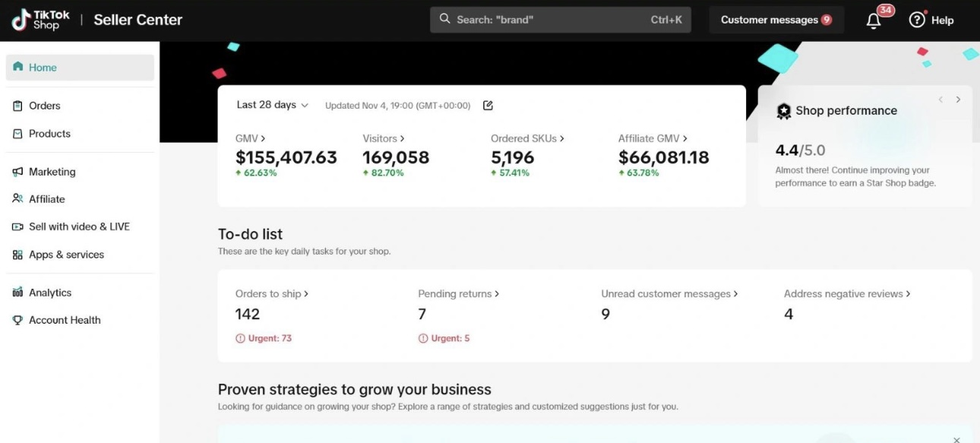Open Customer messages button
The width and height of the screenshot is (980, 443).
776,21
